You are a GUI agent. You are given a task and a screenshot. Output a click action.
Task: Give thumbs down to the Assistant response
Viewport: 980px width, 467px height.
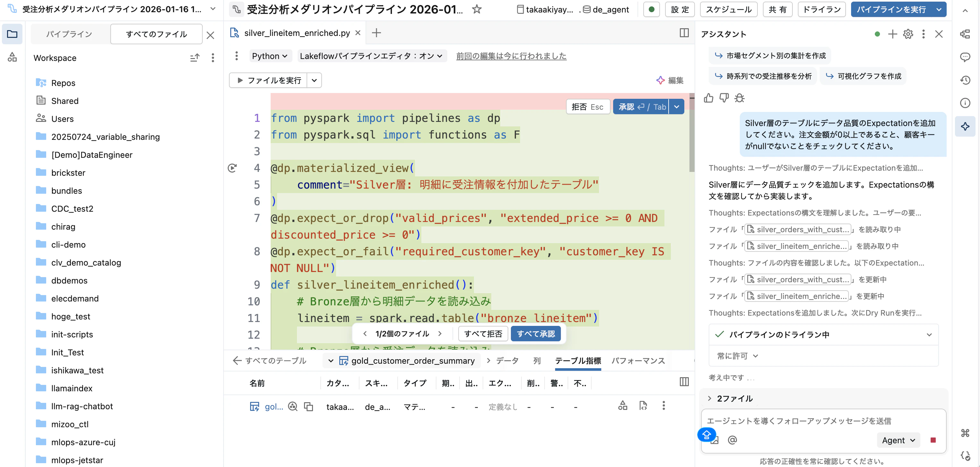724,98
